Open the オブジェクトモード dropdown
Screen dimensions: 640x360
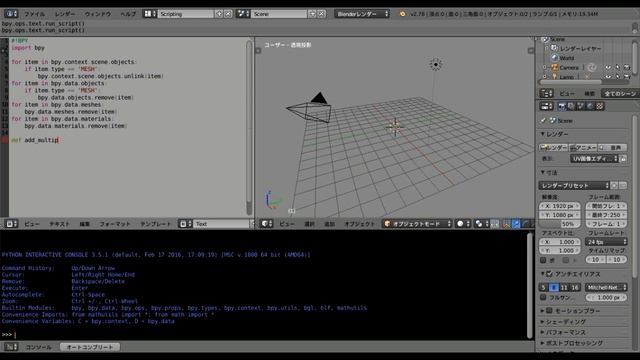[x=417, y=224]
